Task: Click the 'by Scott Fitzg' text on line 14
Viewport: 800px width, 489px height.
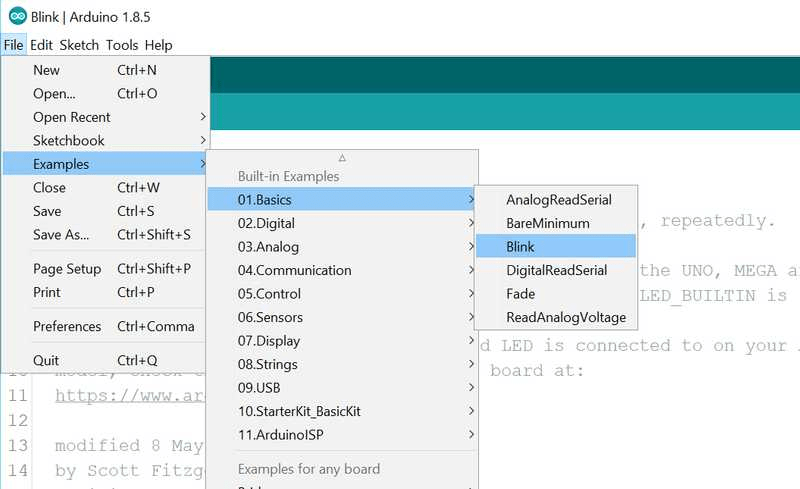Action: (x=130, y=471)
